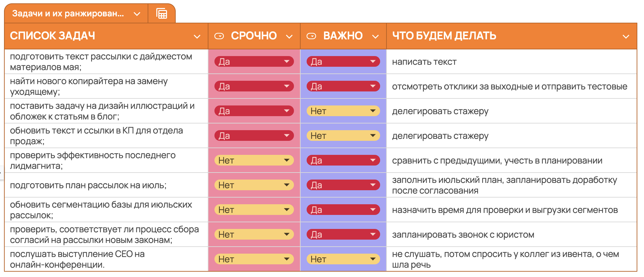
Task: Change the Нет important chip for выступление CEO task
Action: pyautogui.click(x=343, y=259)
